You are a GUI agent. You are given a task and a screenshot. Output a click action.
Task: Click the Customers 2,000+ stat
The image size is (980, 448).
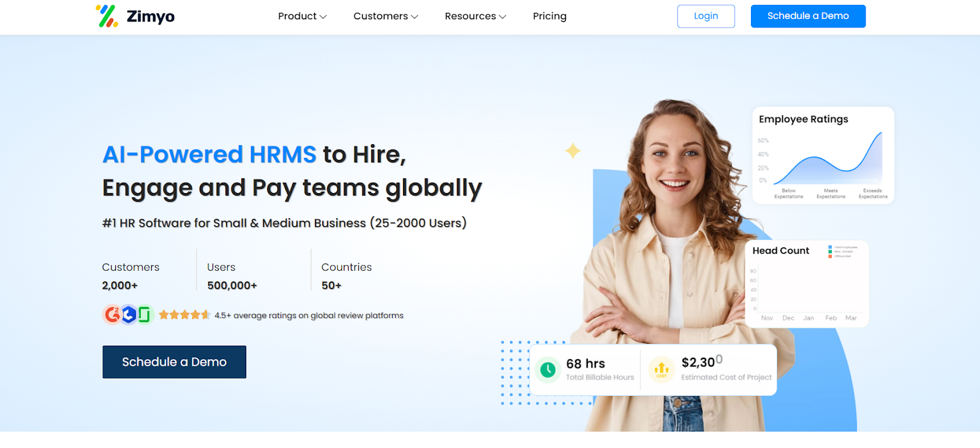(x=130, y=276)
